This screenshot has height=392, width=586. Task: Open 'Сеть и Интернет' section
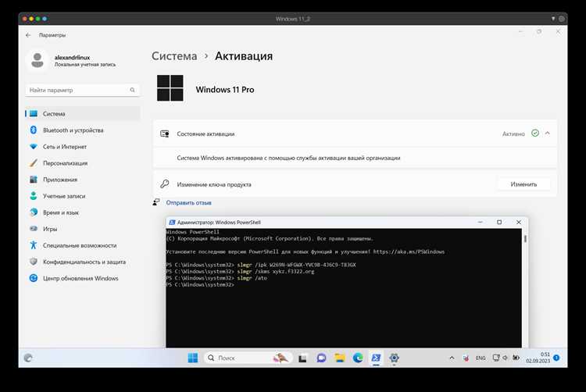[x=83, y=146]
